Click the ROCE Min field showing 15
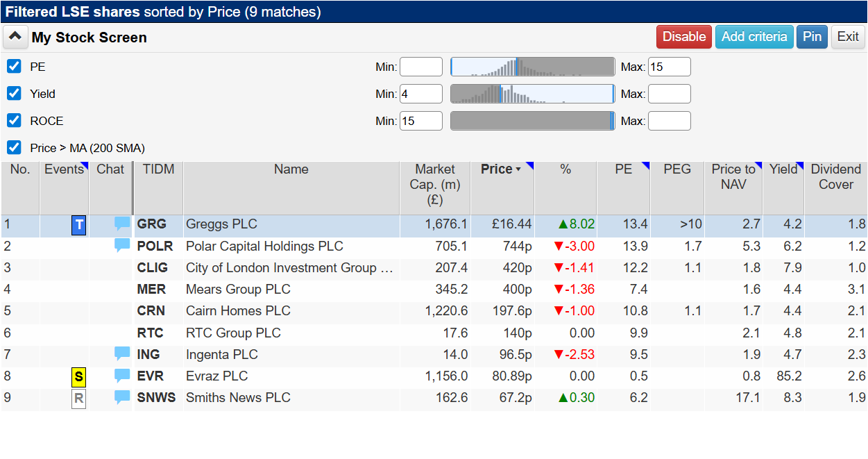868x459 pixels. [421, 121]
